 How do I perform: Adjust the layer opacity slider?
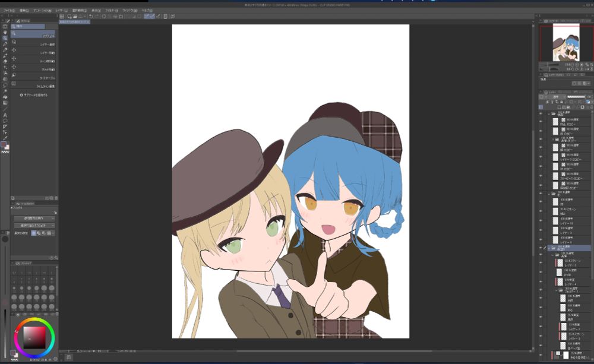click(x=576, y=97)
